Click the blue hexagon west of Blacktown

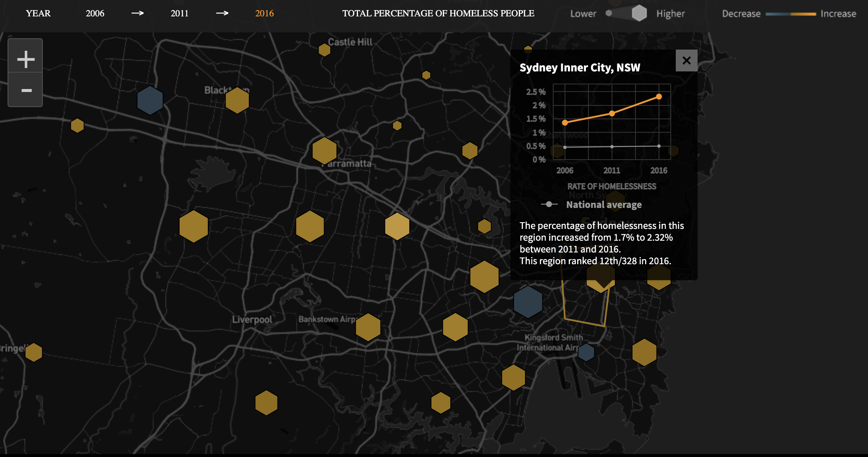tap(150, 100)
